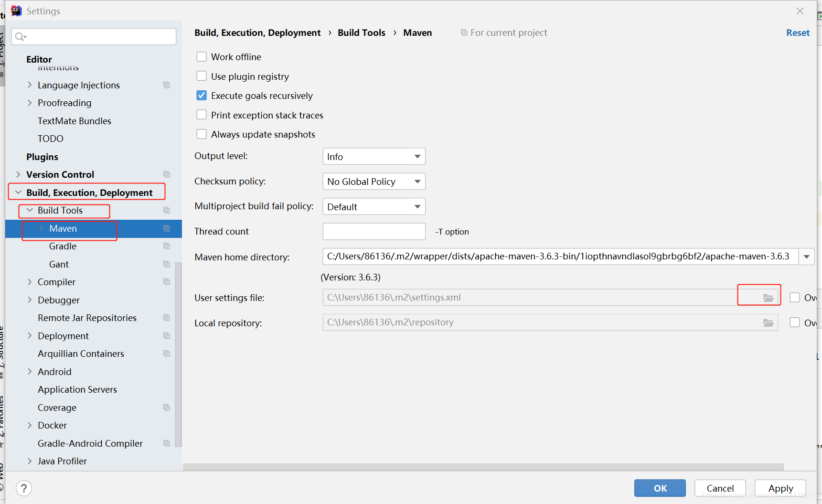Select Gradle in the settings tree
822x504 pixels.
click(63, 246)
